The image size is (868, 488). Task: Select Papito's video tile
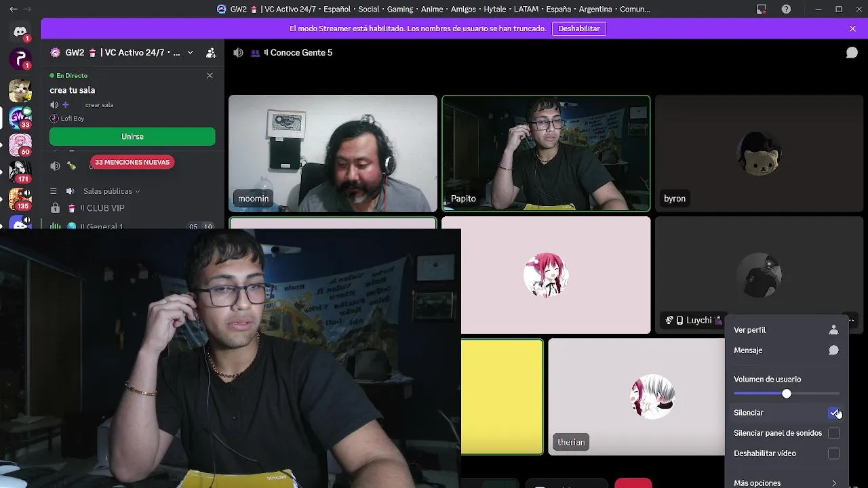pos(546,153)
